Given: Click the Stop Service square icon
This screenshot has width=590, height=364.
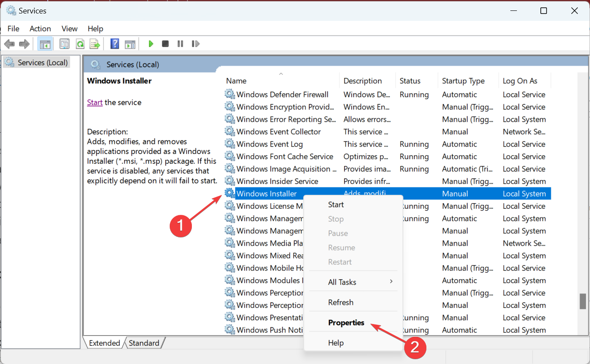Looking at the screenshot, I should 165,44.
